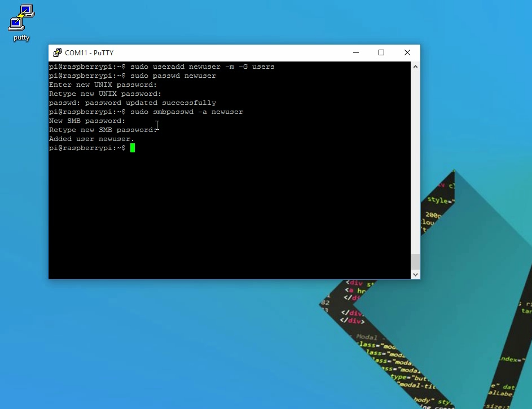Viewport: 532px width, 409px height.
Task: Click the terminal scrollbar up arrow
Action: 415,67
